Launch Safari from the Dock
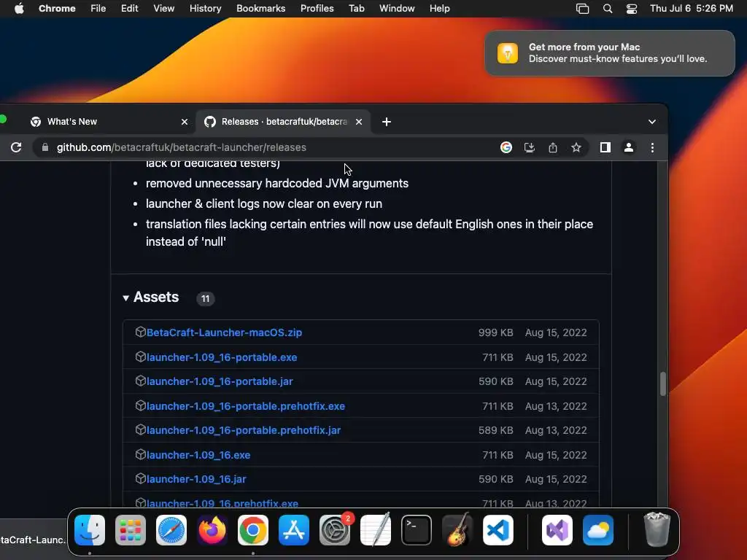747x560 pixels. [171, 530]
